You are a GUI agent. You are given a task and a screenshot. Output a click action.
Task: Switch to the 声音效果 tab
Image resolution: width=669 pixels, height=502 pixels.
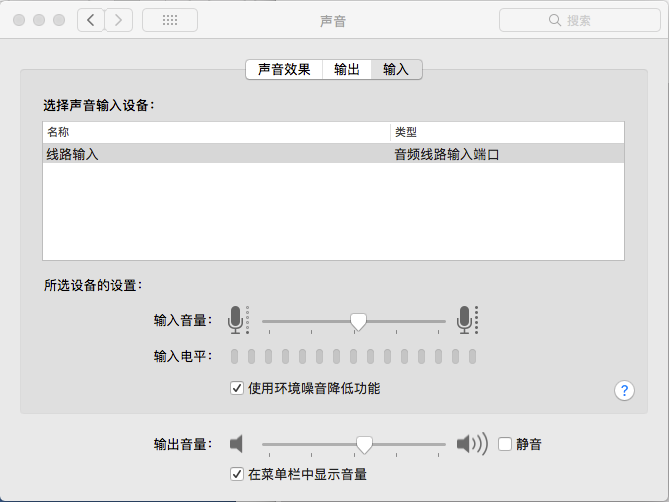[284, 70]
